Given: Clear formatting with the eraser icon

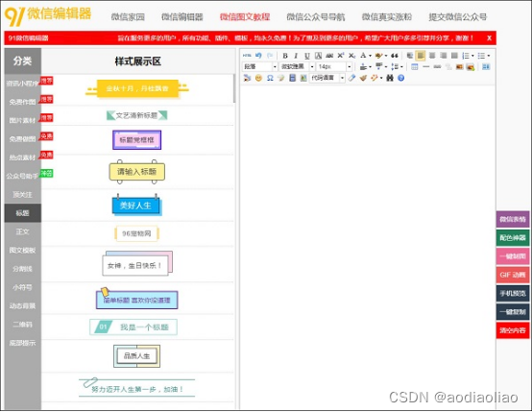Looking at the screenshot, I should (351, 78).
